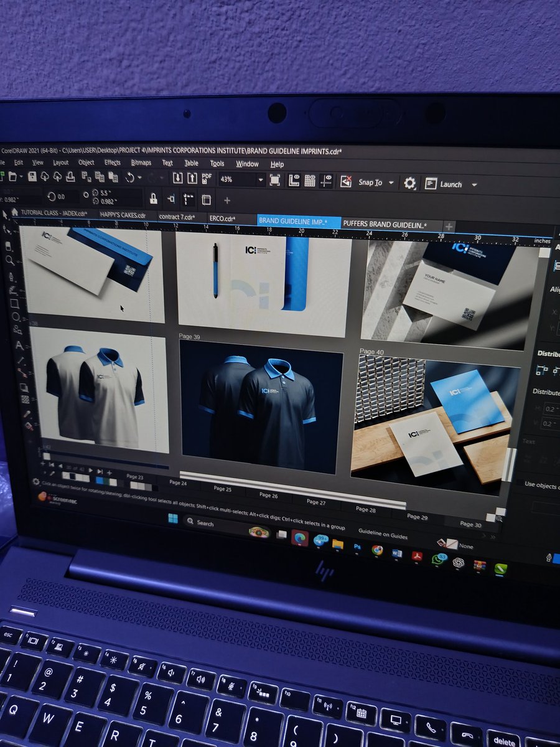Click the plus to start new document tab

448,226
